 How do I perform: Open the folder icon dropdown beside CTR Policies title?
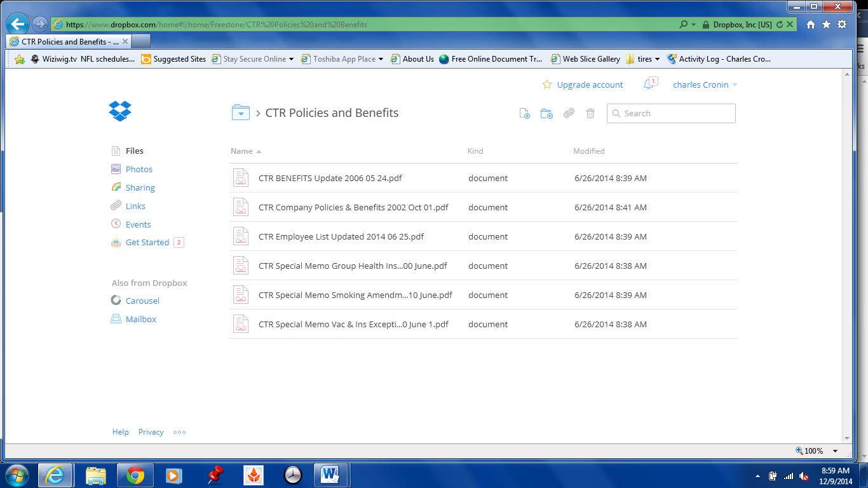click(x=240, y=113)
